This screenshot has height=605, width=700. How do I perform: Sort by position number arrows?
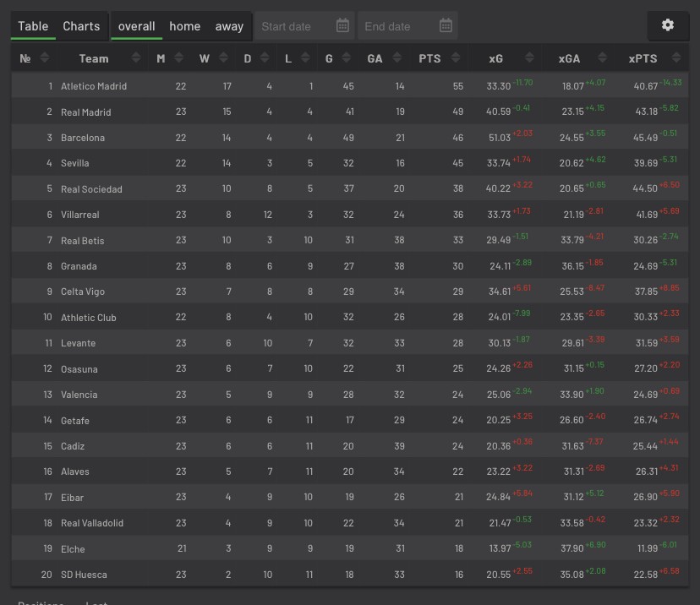(x=45, y=58)
